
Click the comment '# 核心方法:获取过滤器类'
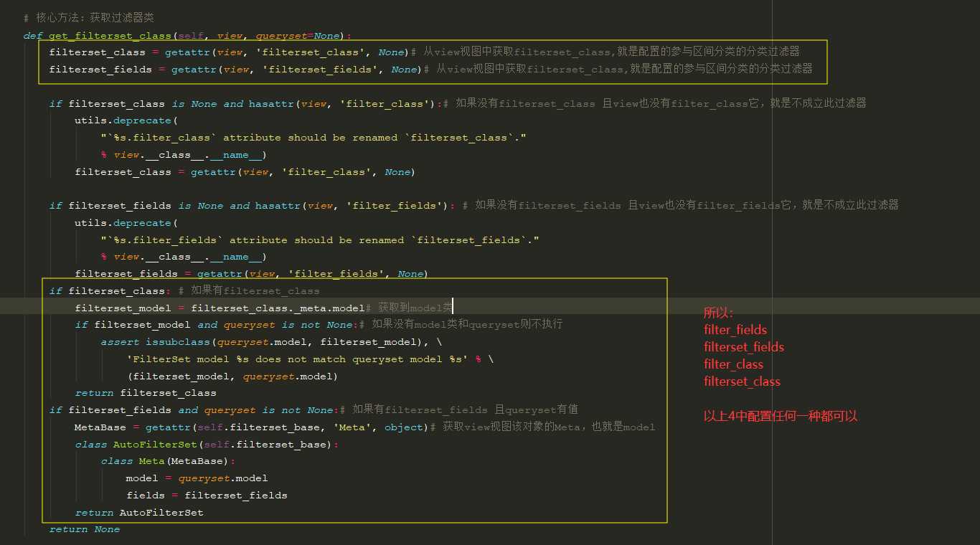pos(89,18)
